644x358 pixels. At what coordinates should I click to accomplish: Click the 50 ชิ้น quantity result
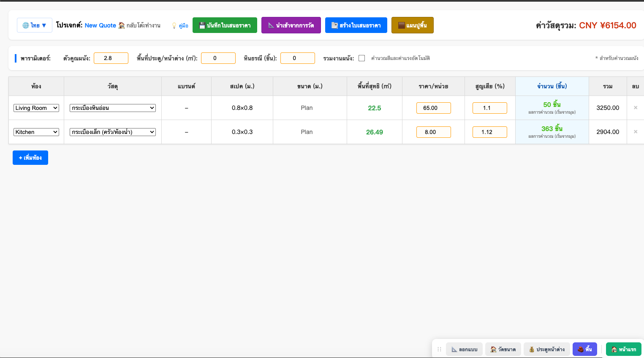click(x=552, y=104)
